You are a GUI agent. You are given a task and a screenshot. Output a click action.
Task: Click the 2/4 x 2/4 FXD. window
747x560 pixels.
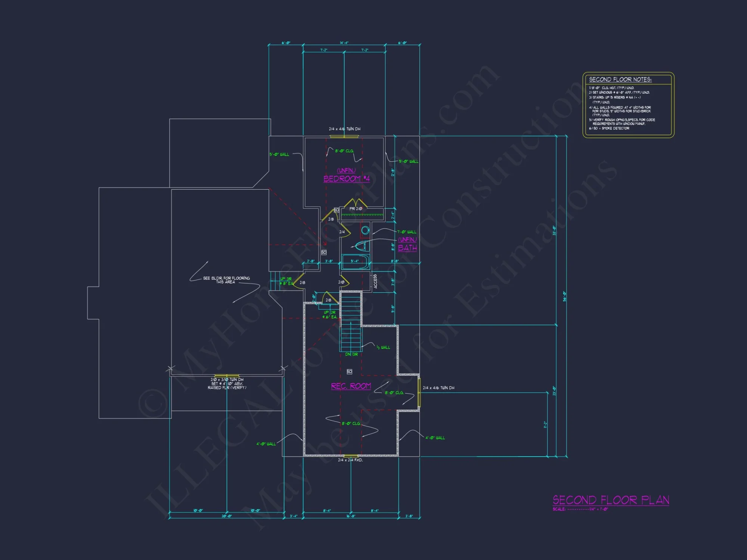tap(351, 456)
